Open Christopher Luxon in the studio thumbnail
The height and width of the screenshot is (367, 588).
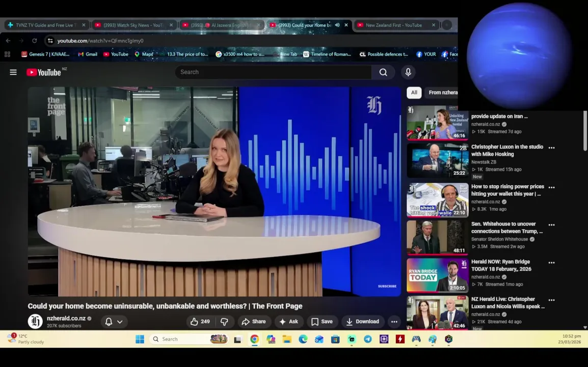pos(438,160)
